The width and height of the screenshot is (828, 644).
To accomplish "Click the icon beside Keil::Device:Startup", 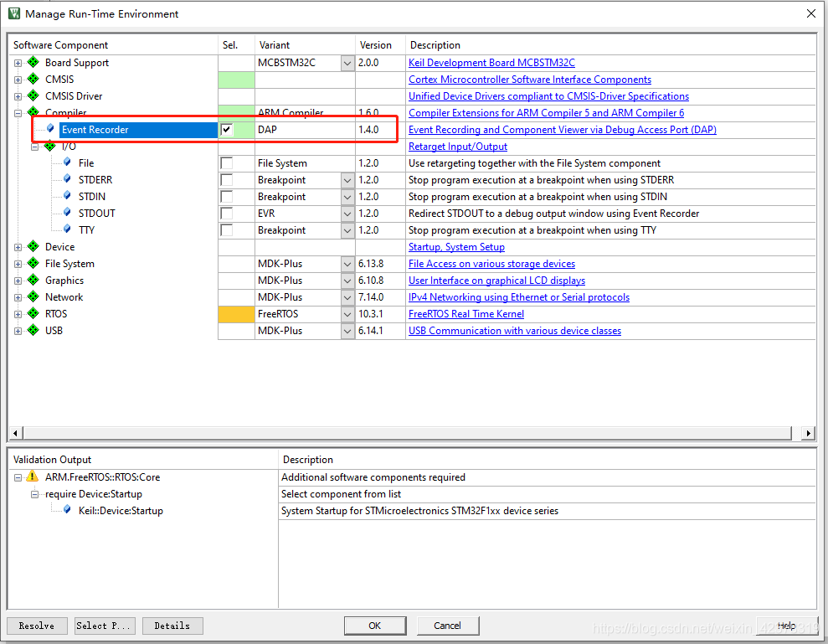I will (x=67, y=510).
